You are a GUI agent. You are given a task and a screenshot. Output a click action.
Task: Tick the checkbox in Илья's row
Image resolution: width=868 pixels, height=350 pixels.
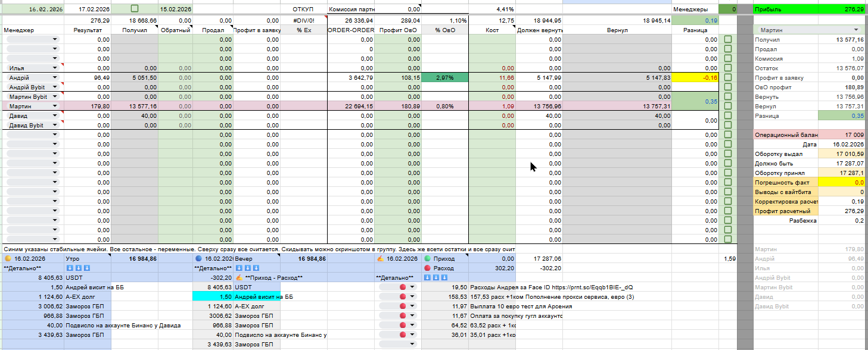tap(727, 68)
